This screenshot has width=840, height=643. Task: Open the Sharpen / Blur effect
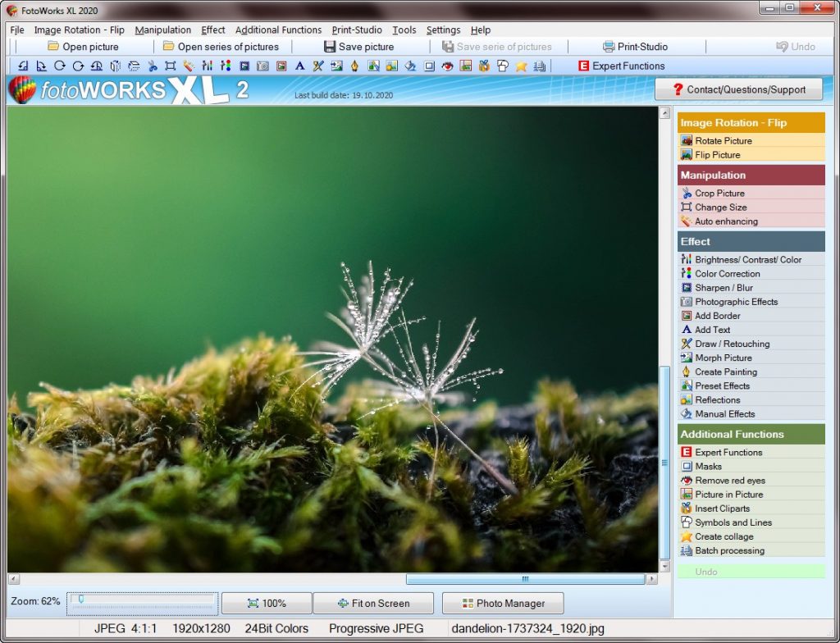[709, 287]
